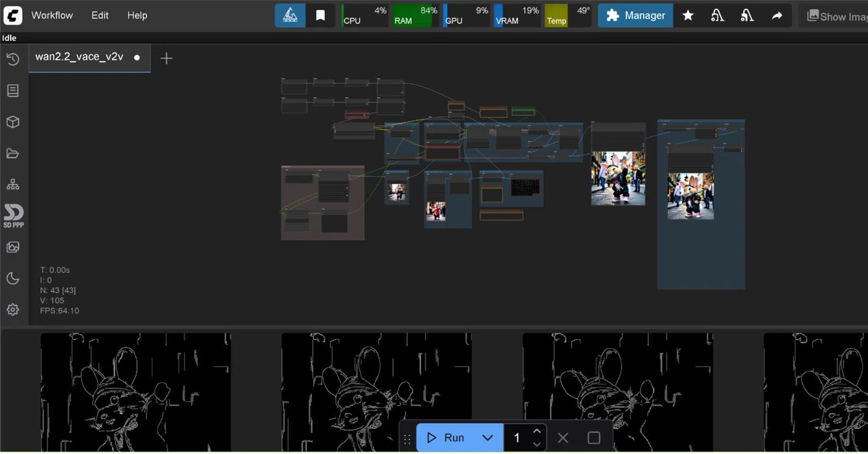The image size is (868, 454).
Task: Expand the Run options dropdown chevron
Action: pos(488,438)
